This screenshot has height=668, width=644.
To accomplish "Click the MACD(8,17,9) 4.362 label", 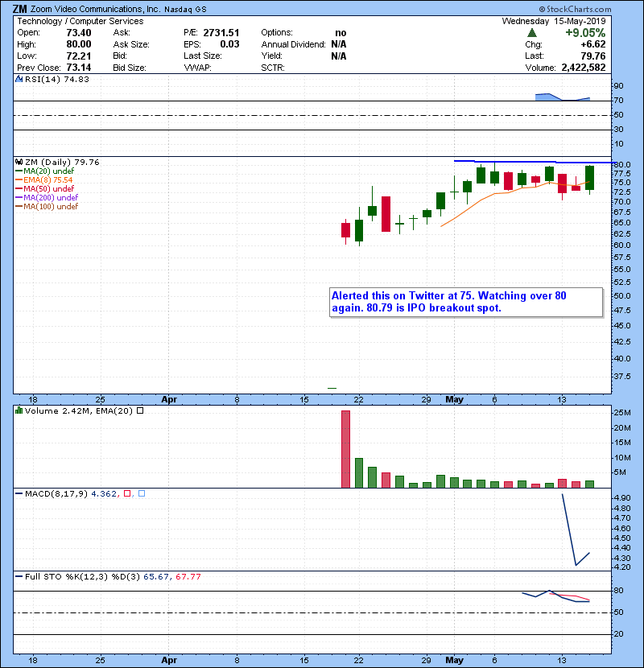I will 70,493.
